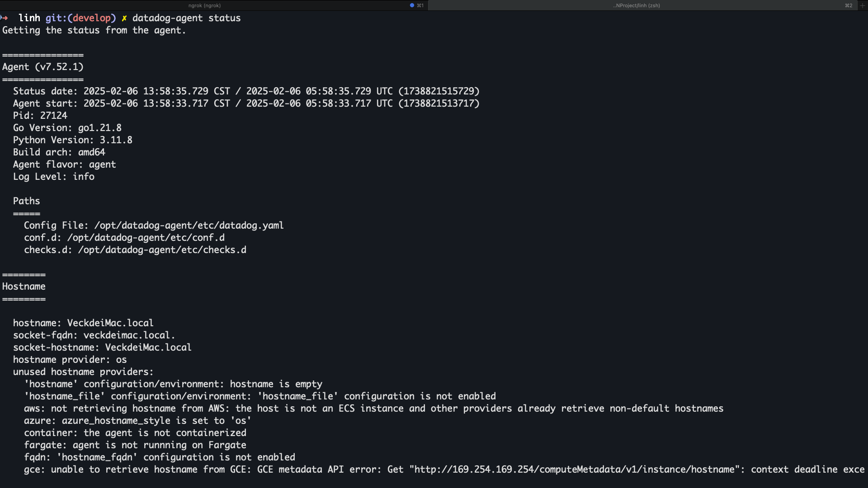Click the Python Version 3.11.8 line
Image resolution: width=868 pixels, height=488 pixels.
coord(72,140)
